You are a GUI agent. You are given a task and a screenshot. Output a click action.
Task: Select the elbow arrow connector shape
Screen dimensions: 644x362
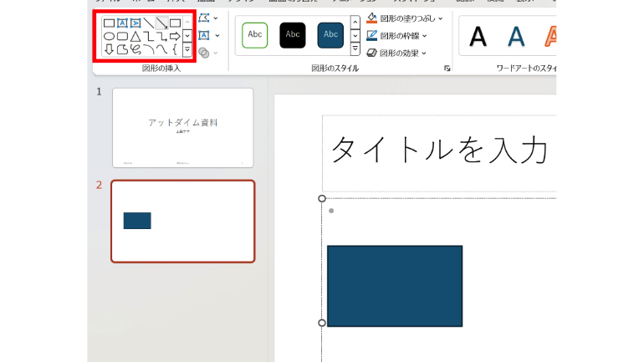coord(161,37)
